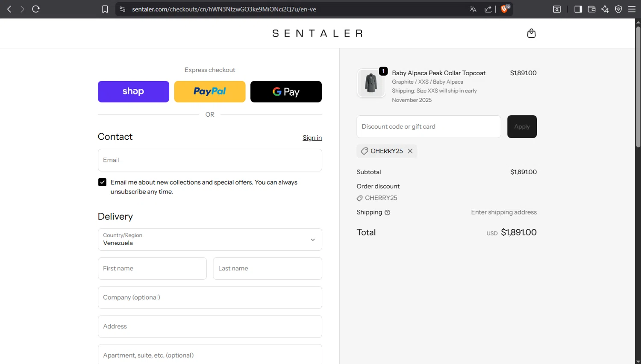Click the Baby Alpaca Peak Collar Topcoat title
Viewport: 641px width, 364px height.
click(x=438, y=73)
